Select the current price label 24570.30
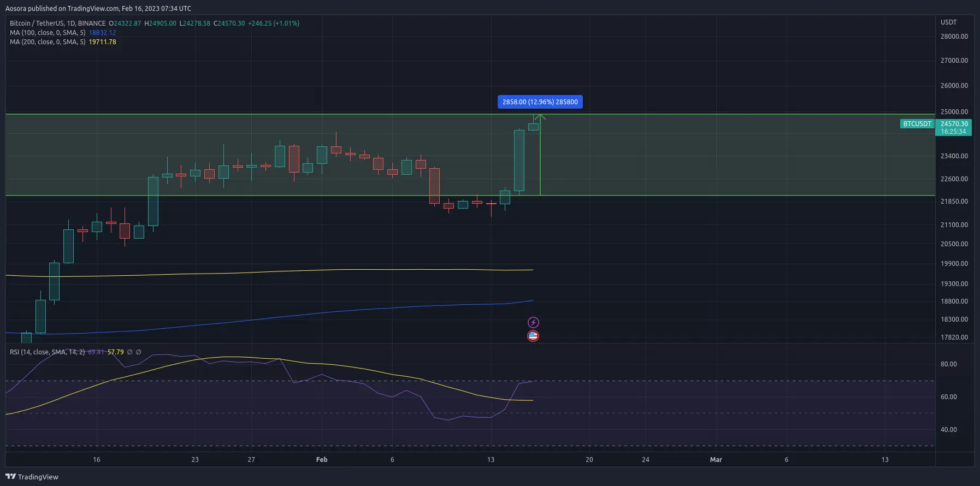This screenshot has width=980, height=486. [x=954, y=124]
